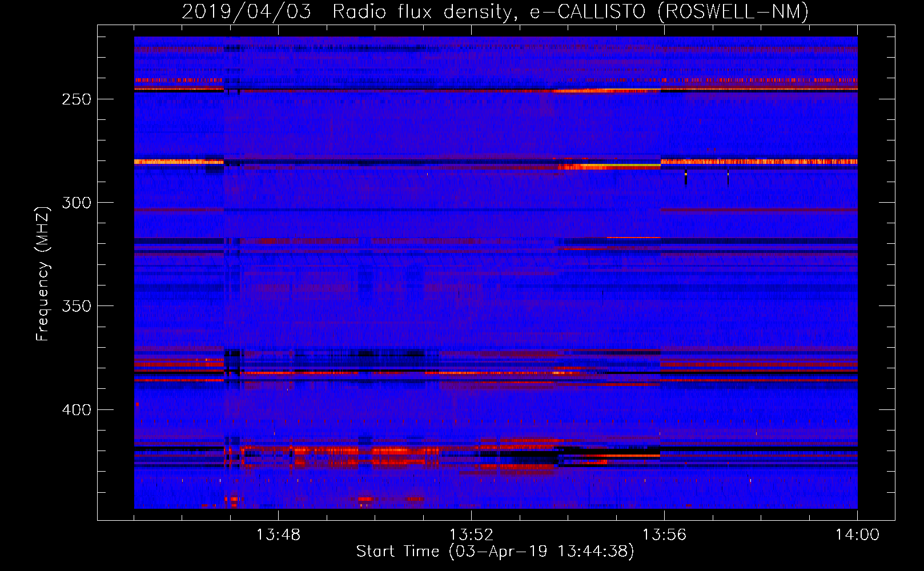
Task: Select the 400 frequency tick label
Action: point(77,410)
